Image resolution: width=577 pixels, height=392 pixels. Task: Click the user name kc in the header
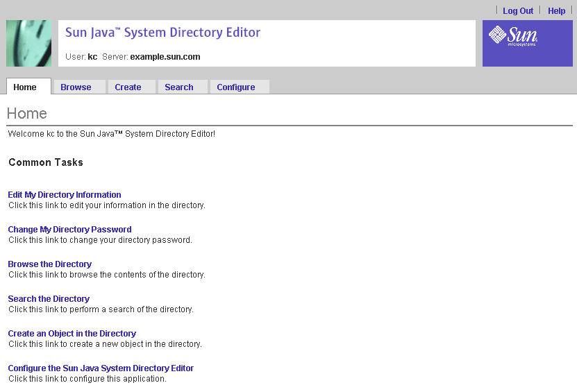(x=92, y=57)
